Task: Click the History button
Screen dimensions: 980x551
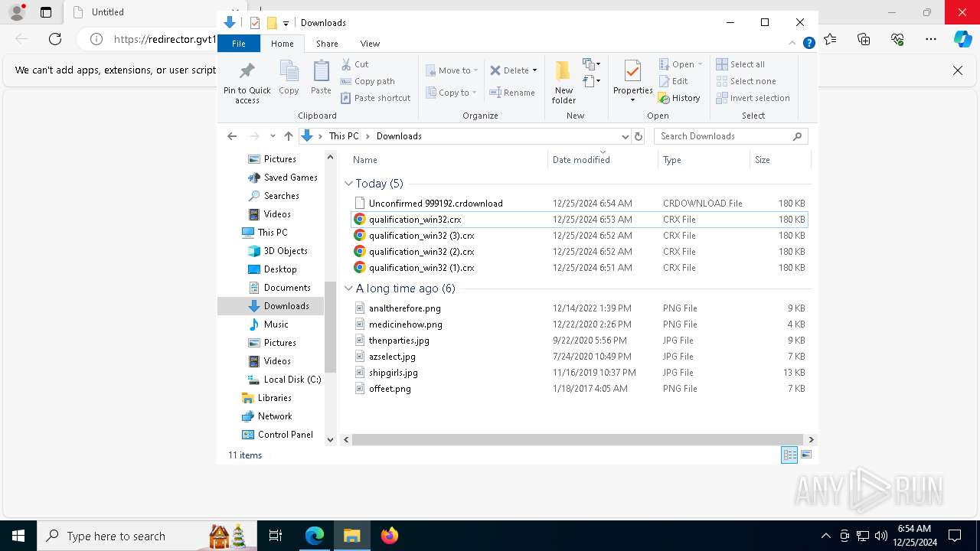Action: coord(679,98)
